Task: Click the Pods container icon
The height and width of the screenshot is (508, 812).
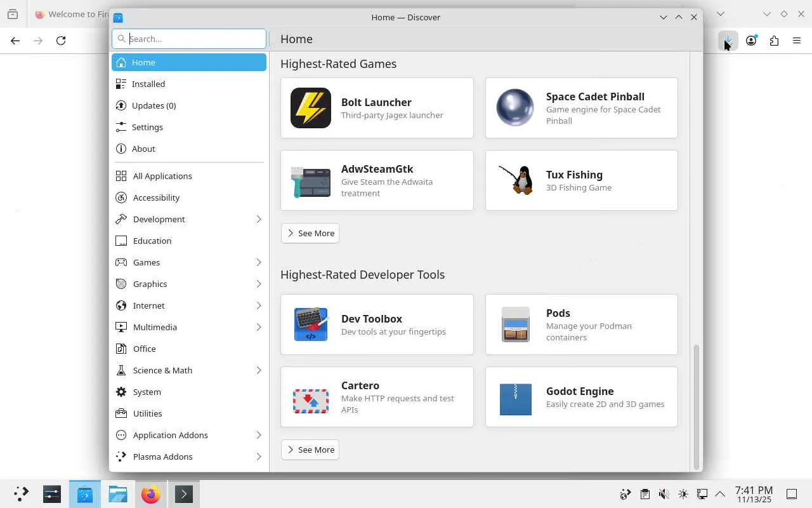Action: (x=515, y=324)
